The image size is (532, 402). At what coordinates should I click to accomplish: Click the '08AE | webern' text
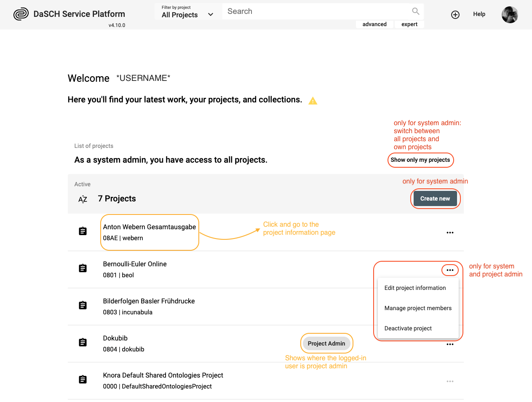123,238
